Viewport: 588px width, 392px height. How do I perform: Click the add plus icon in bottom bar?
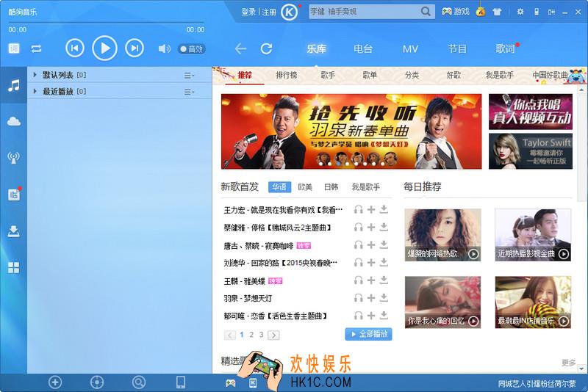(55, 382)
